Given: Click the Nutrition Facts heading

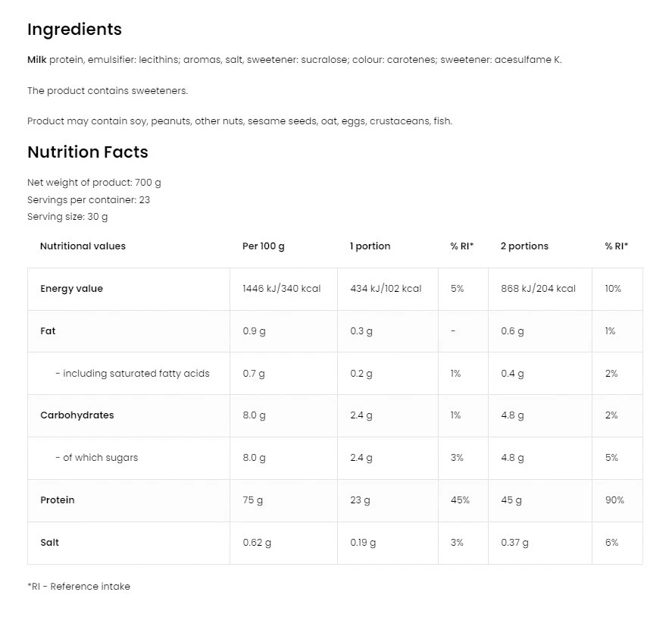Looking at the screenshot, I should coord(88,152).
